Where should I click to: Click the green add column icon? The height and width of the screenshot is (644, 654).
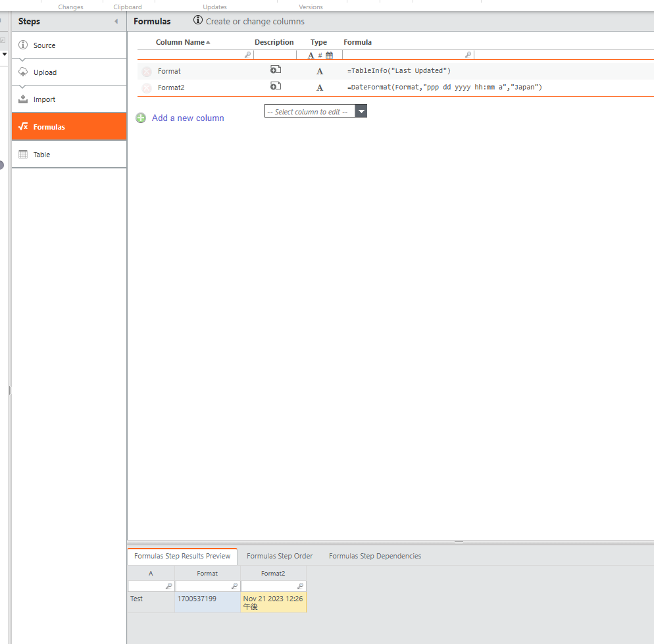(x=141, y=118)
